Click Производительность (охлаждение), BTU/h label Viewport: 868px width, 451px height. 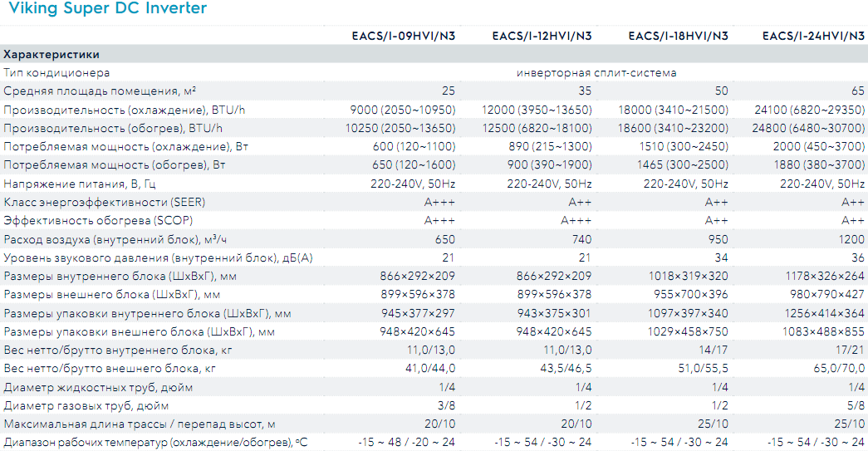pos(124,110)
